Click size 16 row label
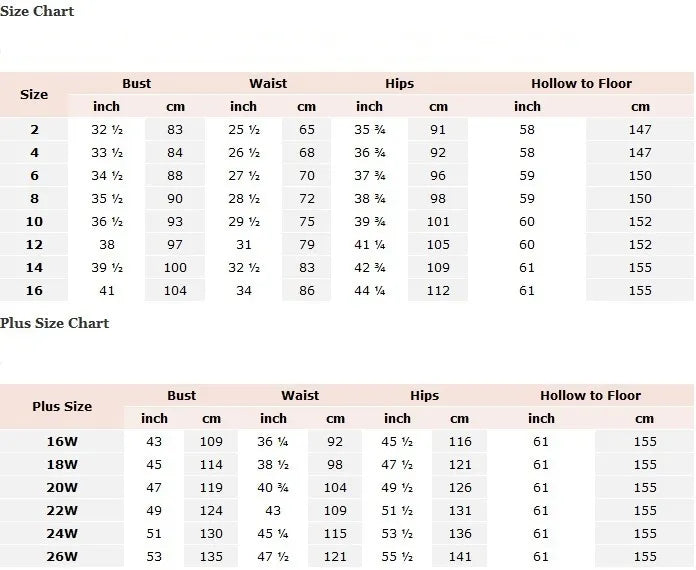The height and width of the screenshot is (570, 696). click(34, 291)
